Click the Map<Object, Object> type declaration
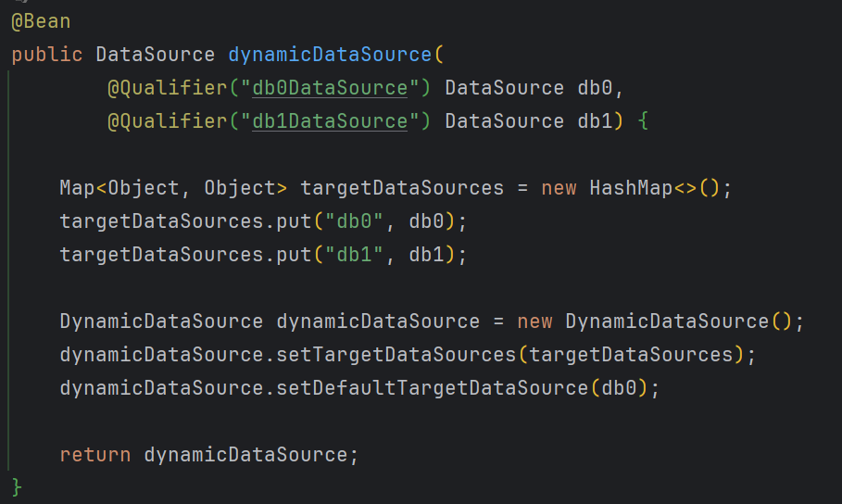The width and height of the screenshot is (842, 504). coord(173,188)
